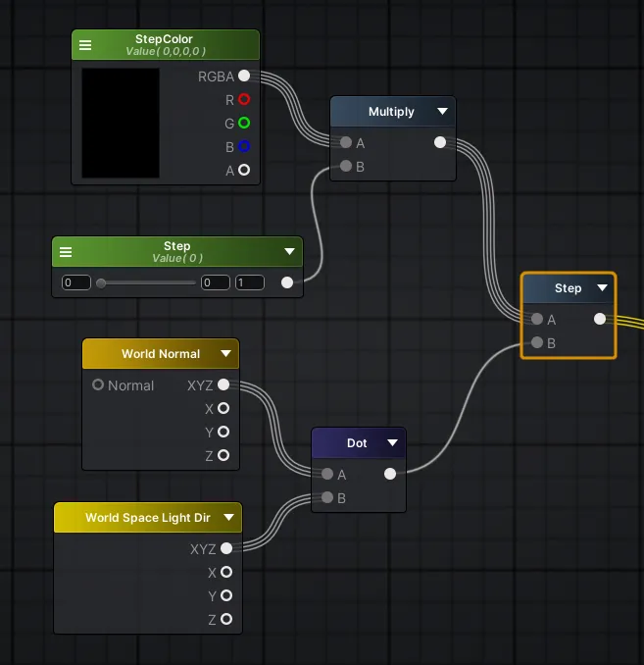The image size is (644, 665).
Task: Toggle the Normal input port on World Normal
Action: [x=98, y=384]
